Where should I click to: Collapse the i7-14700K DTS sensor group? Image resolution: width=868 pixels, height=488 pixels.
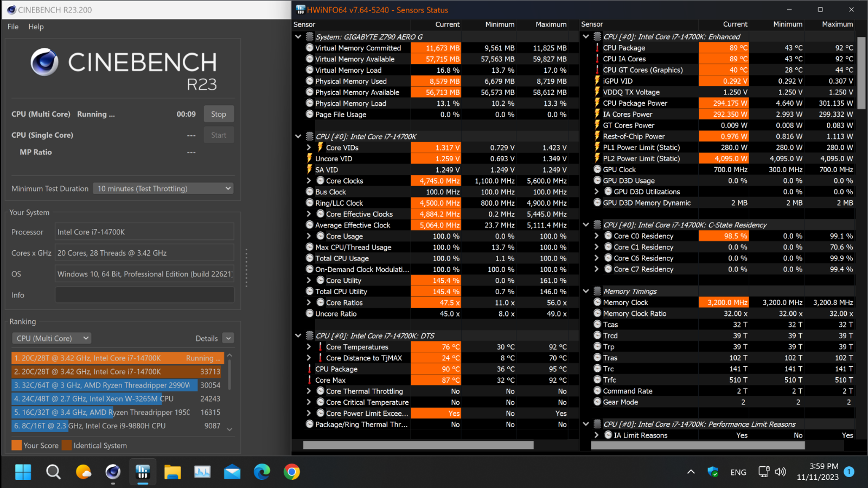tap(298, 335)
